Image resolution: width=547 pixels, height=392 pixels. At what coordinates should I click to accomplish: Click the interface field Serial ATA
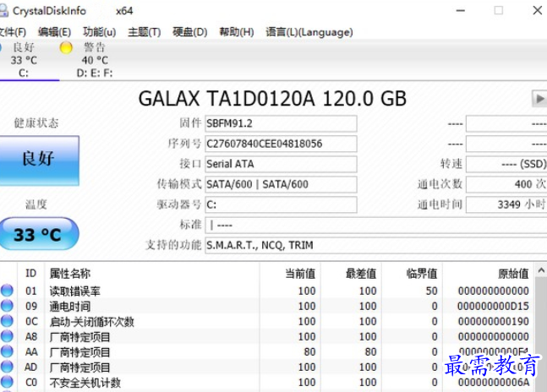281,164
